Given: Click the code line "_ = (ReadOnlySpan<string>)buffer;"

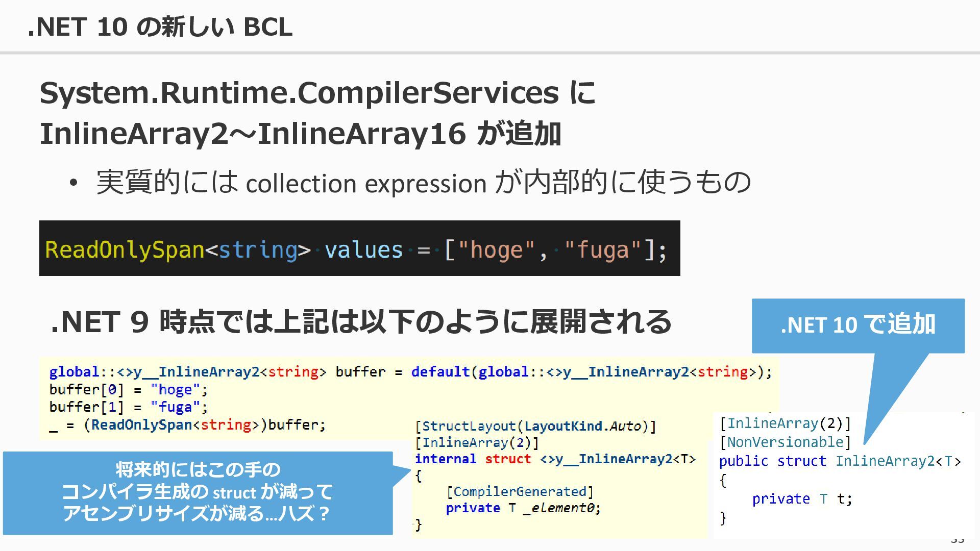Looking at the screenshot, I should (187, 424).
